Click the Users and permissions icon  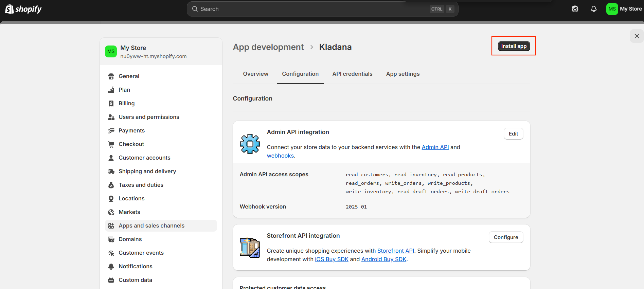[x=111, y=117]
